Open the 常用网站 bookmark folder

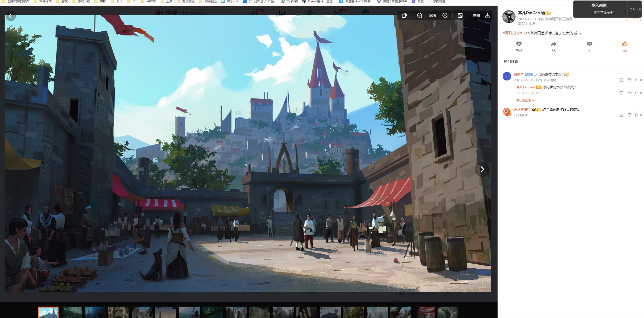43,1
